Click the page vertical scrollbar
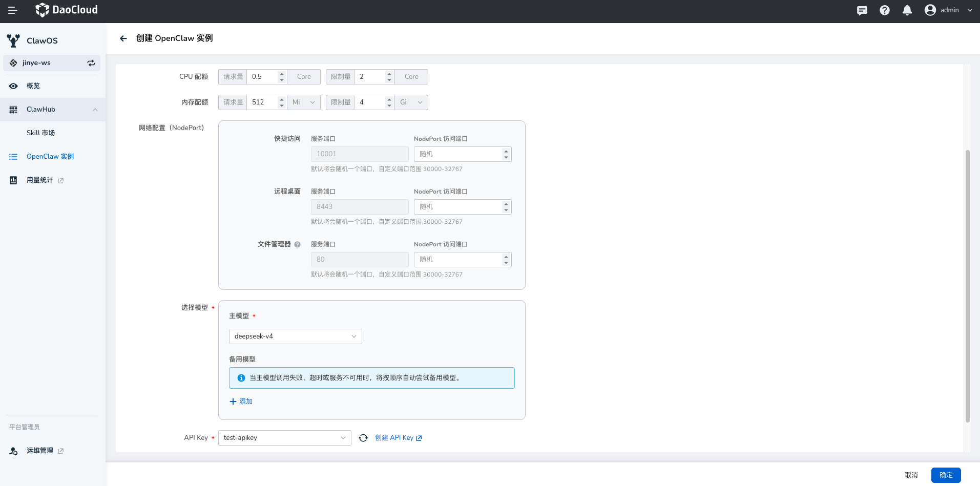980x486 pixels. tap(968, 286)
